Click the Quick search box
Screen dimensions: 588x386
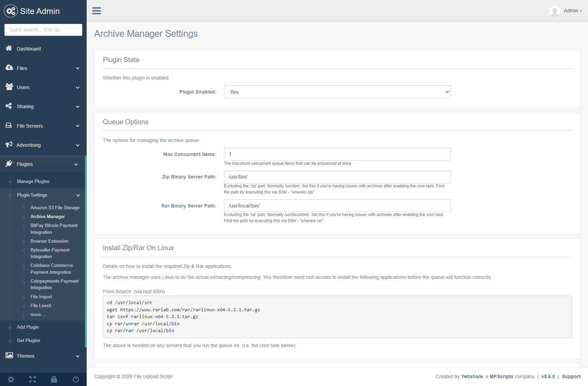coord(43,30)
